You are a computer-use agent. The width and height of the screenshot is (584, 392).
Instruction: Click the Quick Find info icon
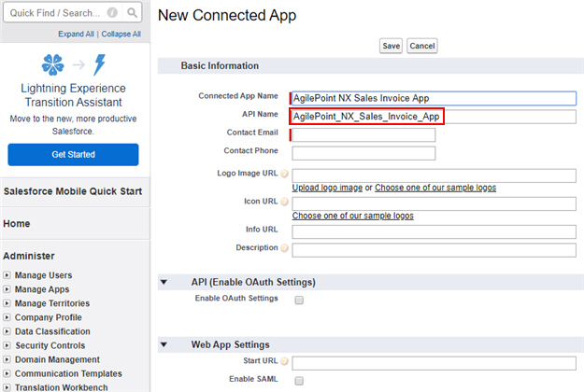[x=112, y=13]
